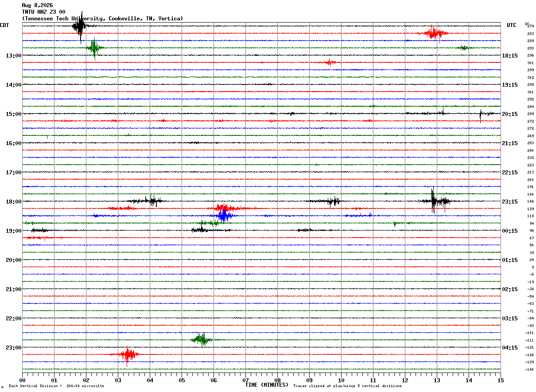Click the 07 minute tick label

(x=245, y=380)
